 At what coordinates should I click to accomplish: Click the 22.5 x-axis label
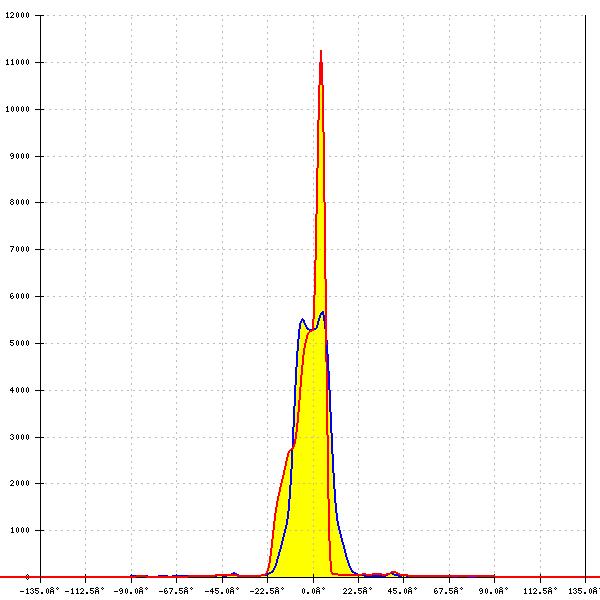tap(357, 591)
